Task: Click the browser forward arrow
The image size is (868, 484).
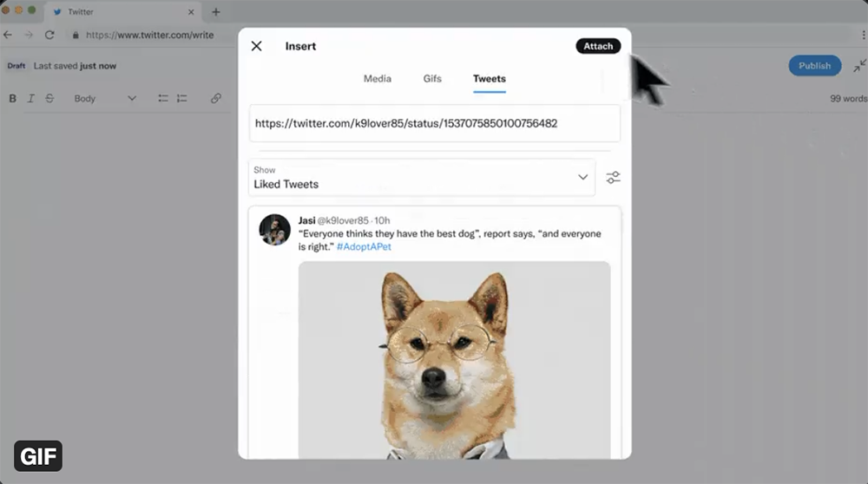Action: tap(29, 35)
